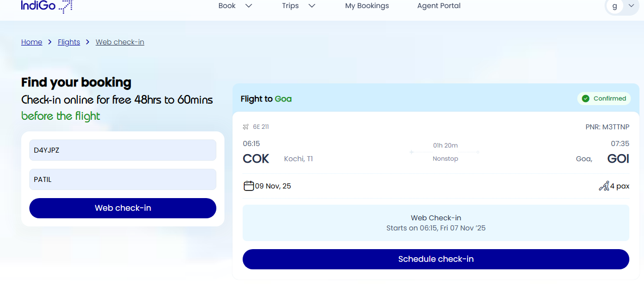This screenshot has height=284, width=644.
Task: Click the Confirmed status badge
Action: tap(604, 99)
